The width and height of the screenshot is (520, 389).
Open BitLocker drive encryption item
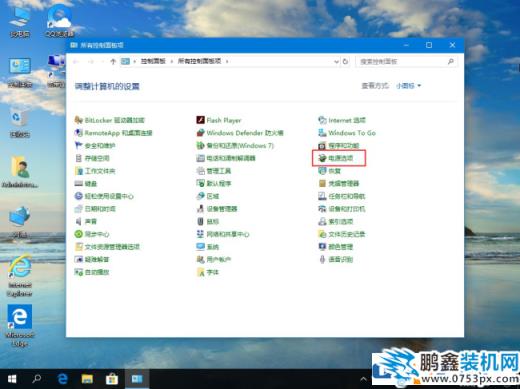tap(110, 120)
